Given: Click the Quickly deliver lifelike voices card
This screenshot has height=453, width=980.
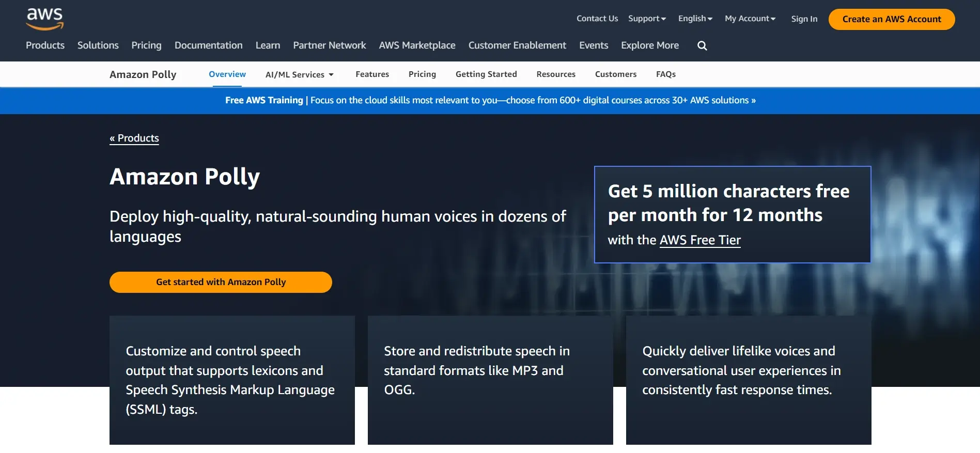Looking at the screenshot, I should tap(749, 380).
